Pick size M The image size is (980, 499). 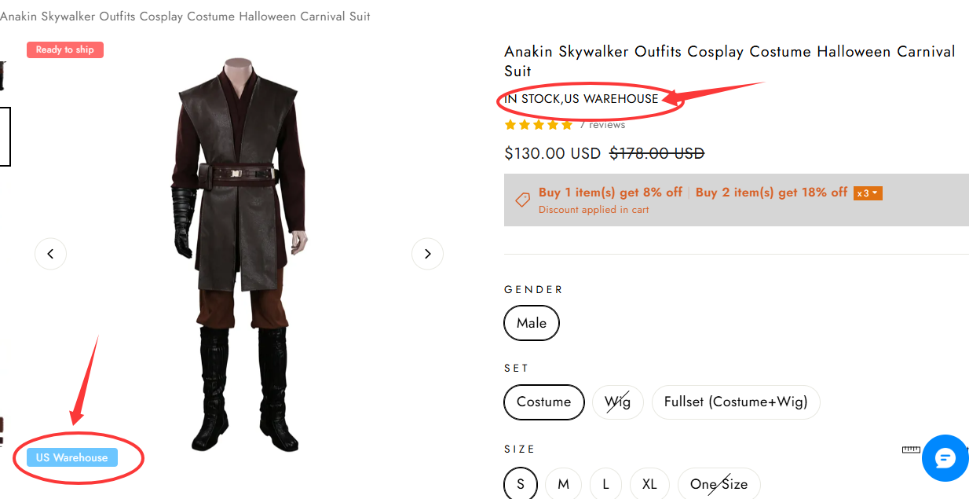click(x=563, y=484)
